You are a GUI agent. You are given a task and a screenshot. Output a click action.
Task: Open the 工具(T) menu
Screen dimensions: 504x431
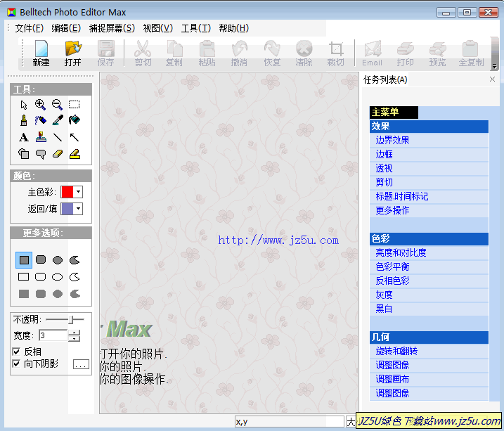tap(195, 28)
